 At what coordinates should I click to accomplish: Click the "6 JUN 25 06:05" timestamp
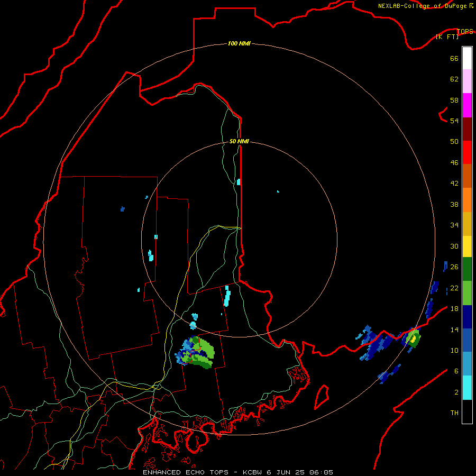(300, 472)
